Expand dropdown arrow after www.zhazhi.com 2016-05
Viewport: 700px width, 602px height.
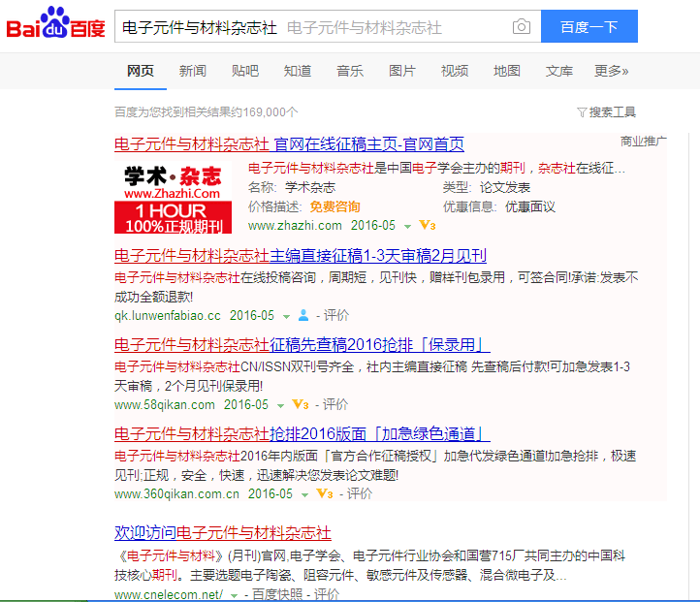point(407,227)
